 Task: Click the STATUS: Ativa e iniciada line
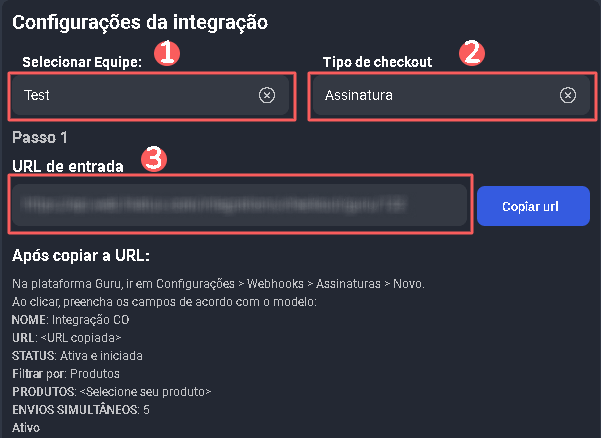[78, 355]
